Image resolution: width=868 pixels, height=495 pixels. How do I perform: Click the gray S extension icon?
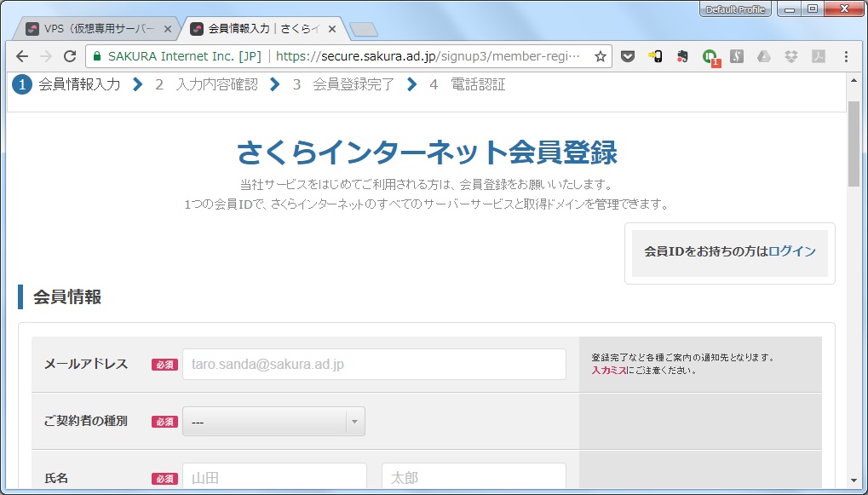click(736, 56)
